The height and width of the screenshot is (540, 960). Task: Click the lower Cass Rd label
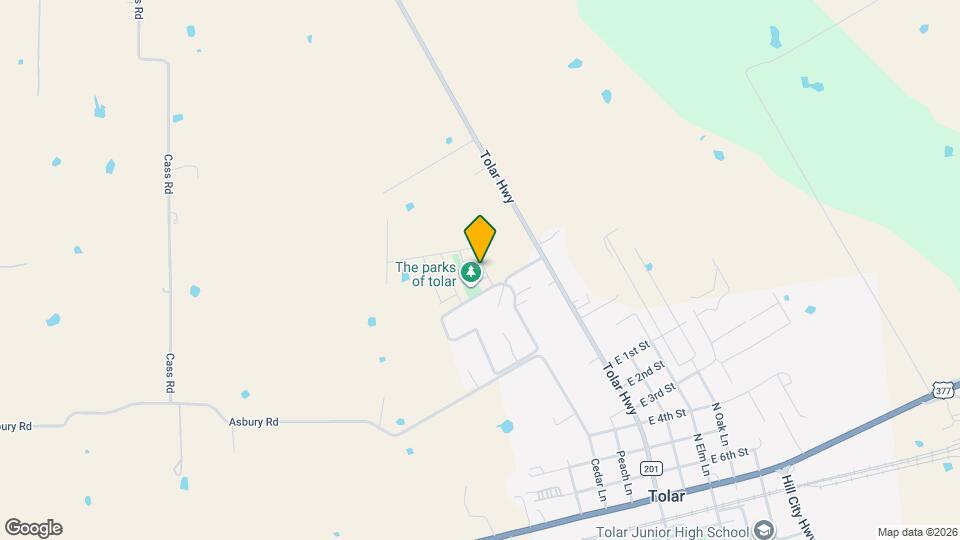[x=170, y=373]
